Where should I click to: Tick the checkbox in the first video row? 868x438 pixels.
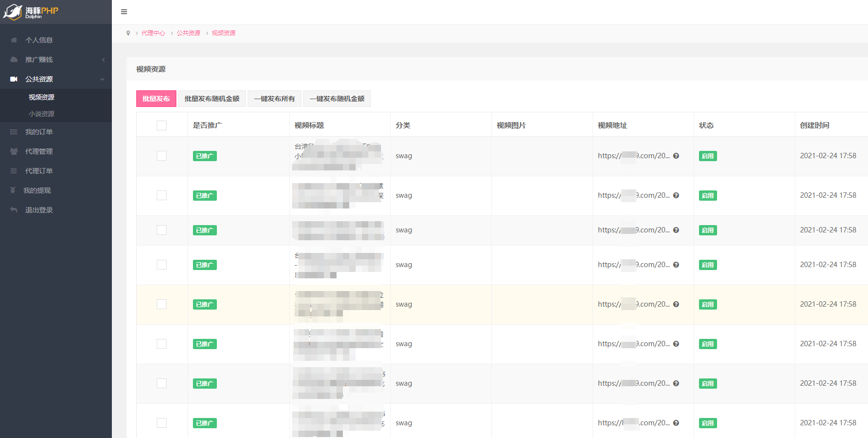point(162,156)
